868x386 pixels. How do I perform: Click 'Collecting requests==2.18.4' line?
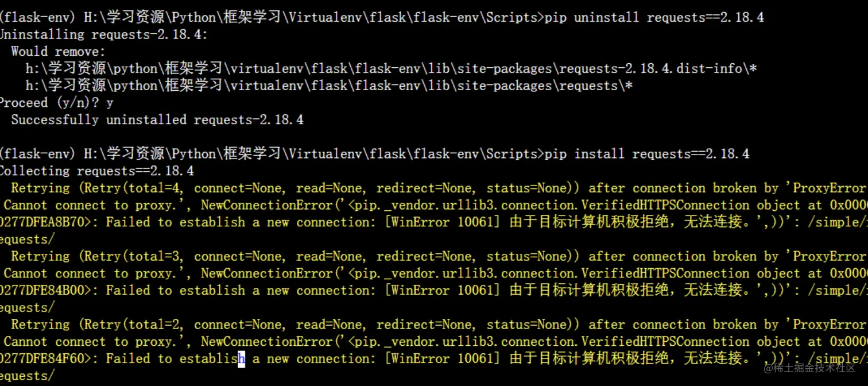tap(96, 171)
